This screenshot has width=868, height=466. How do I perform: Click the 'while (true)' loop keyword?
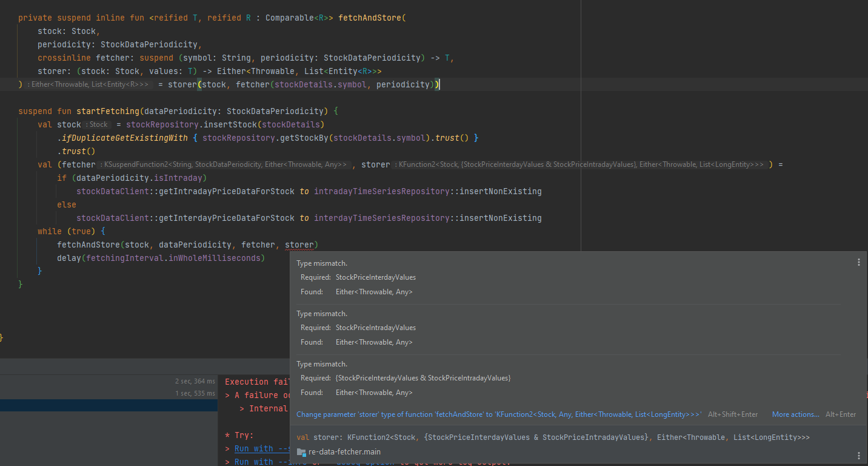pos(67,231)
